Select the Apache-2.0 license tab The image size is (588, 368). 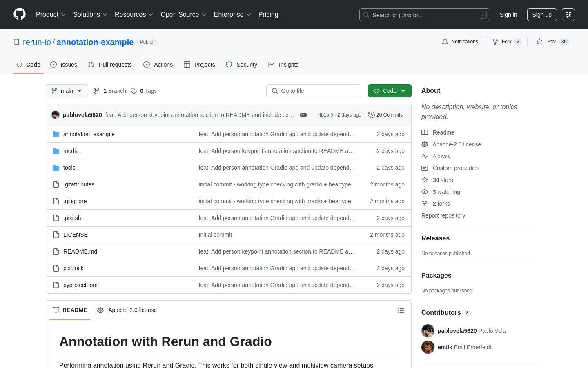click(x=127, y=310)
